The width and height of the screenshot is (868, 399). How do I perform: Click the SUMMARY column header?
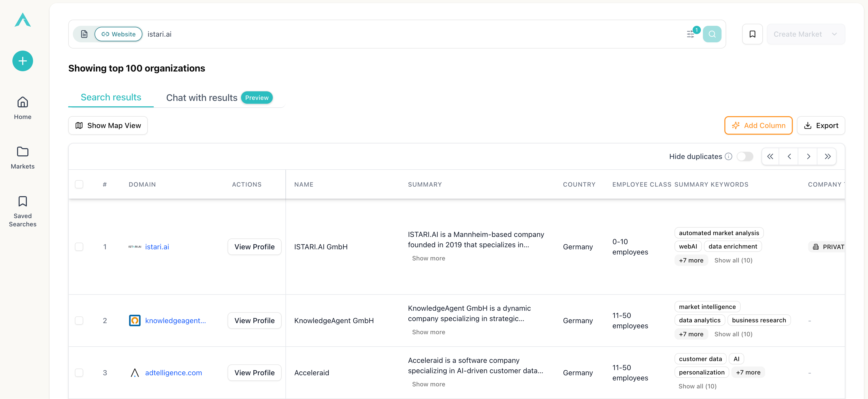425,185
